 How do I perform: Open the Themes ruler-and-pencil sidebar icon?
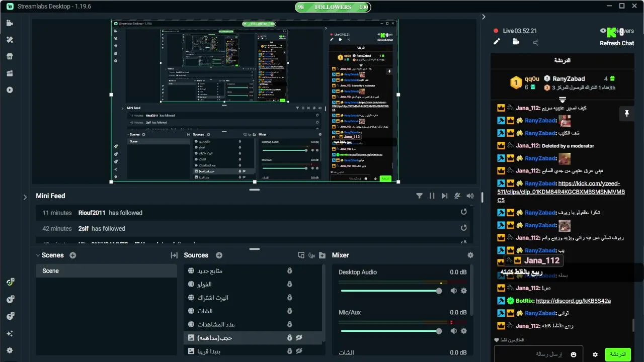tap(10, 40)
